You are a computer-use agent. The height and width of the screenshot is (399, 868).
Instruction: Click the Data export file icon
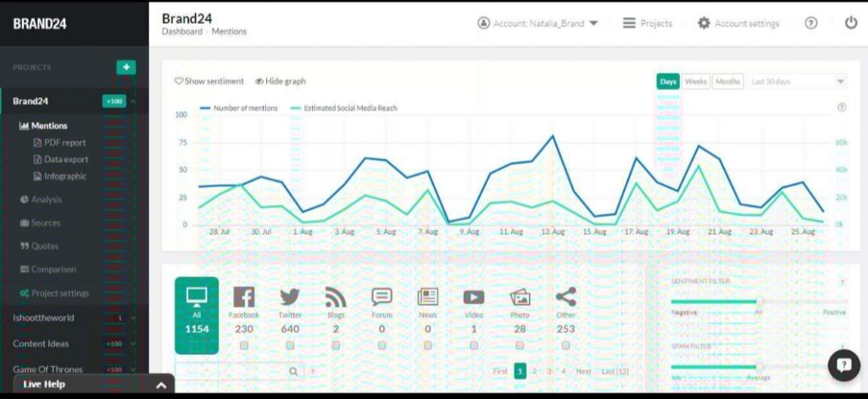(37, 159)
